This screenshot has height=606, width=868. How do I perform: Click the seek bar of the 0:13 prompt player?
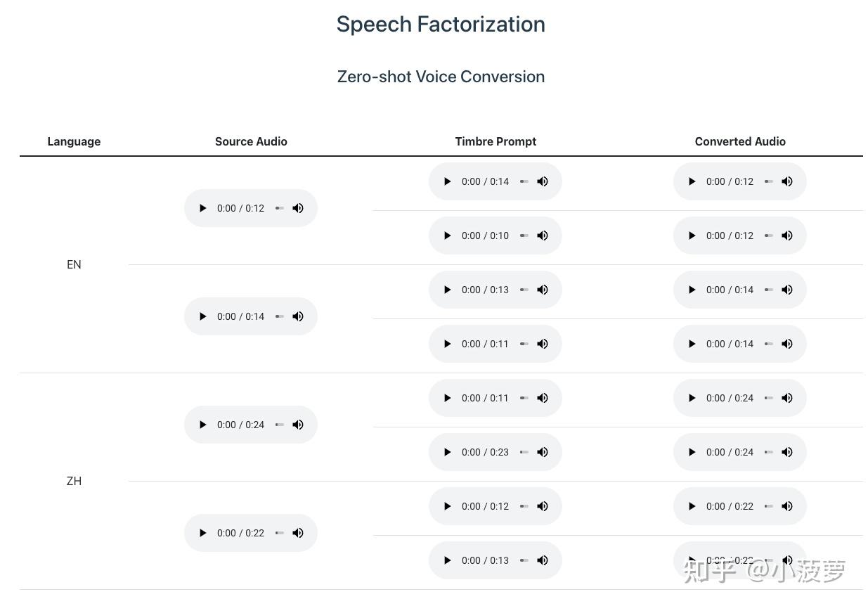click(x=524, y=290)
